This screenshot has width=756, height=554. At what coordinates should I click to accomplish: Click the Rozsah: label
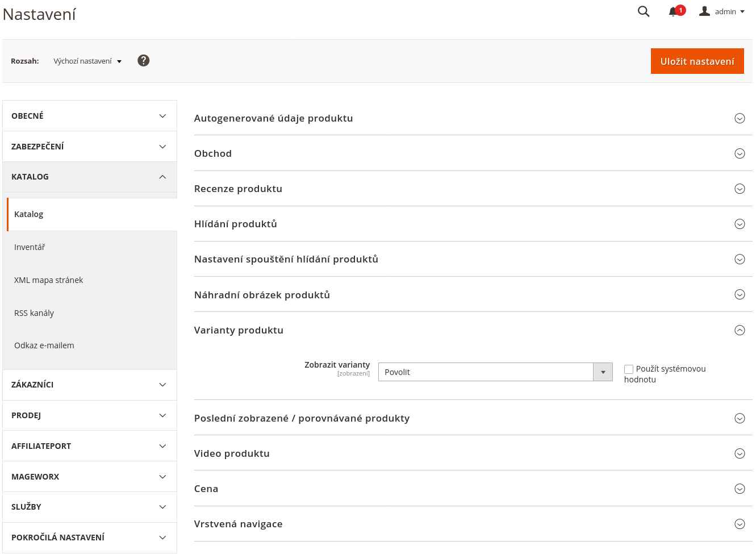pyautogui.click(x=25, y=61)
